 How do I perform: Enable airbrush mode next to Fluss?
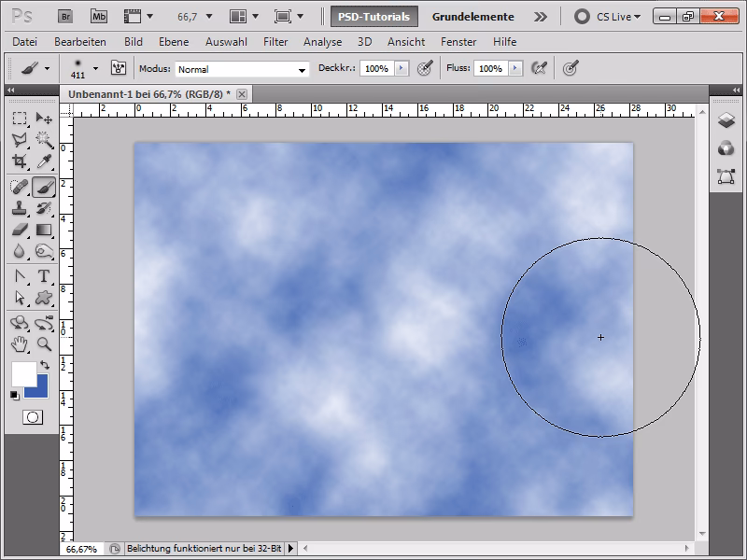pos(538,68)
